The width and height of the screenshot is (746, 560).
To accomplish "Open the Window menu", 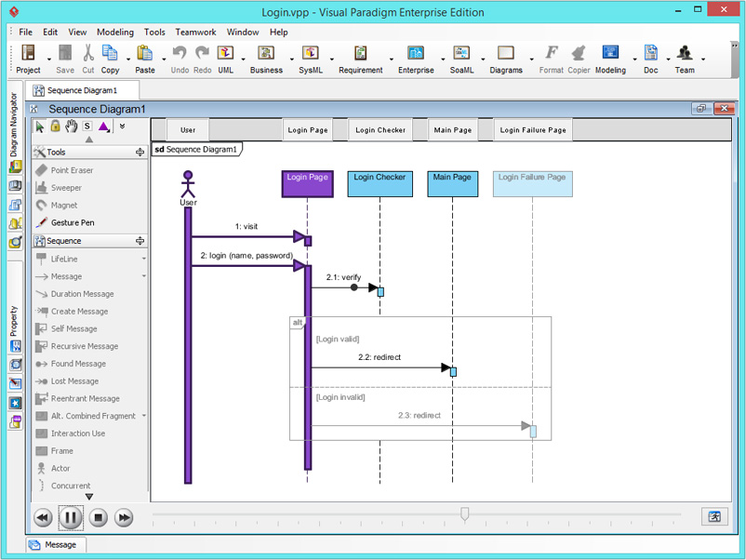I will coord(243,32).
